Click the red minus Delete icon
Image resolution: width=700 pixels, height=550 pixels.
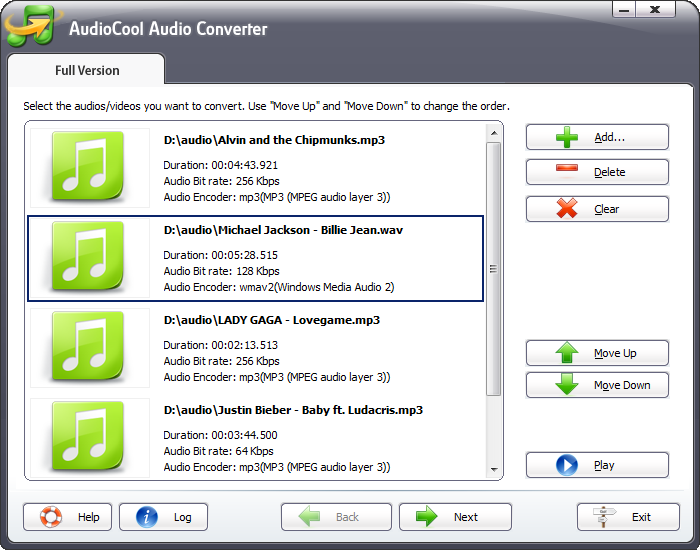(x=567, y=168)
